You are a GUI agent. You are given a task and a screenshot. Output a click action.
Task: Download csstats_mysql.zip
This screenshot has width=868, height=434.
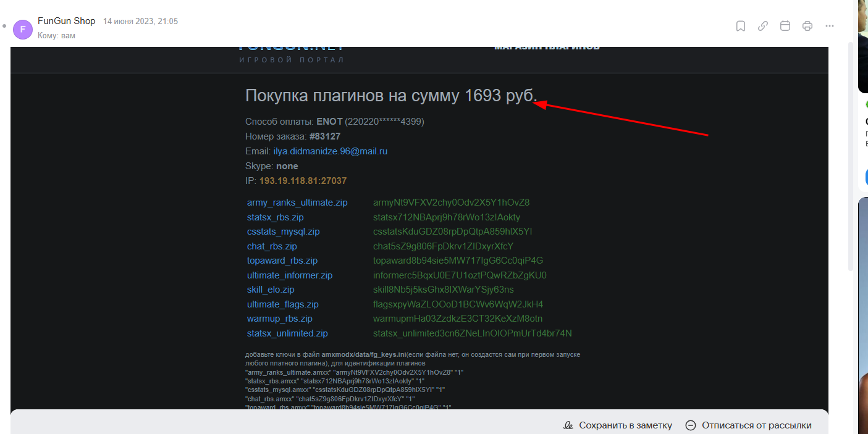point(284,232)
